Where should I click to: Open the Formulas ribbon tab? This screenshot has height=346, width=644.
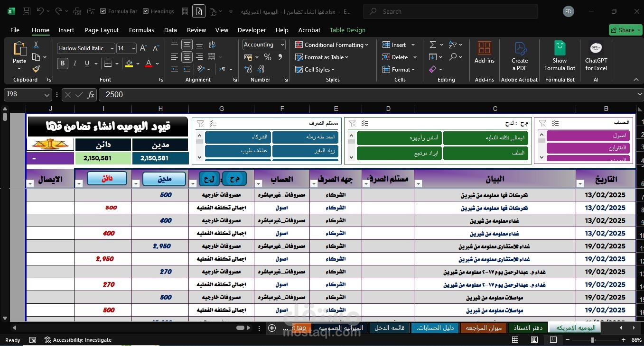tap(141, 30)
